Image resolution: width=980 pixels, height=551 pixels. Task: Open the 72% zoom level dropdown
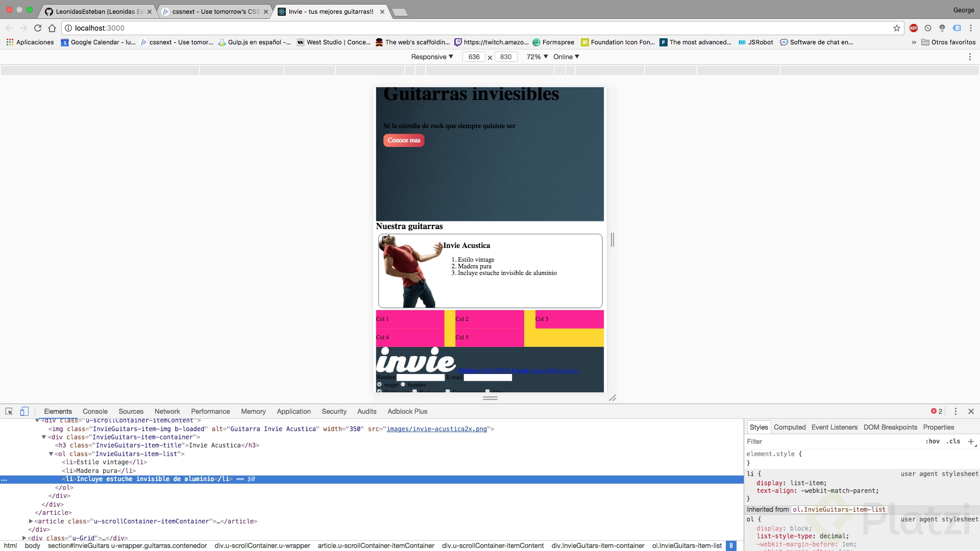coord(536,57)
